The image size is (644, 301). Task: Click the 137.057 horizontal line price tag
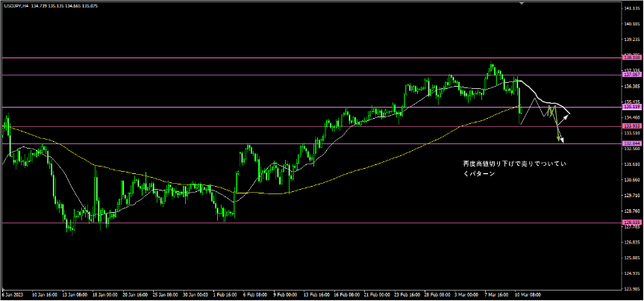tap(631, 75)
